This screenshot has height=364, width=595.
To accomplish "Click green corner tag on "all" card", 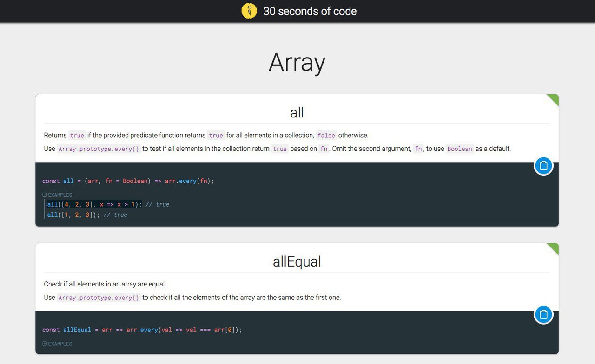I will [x=554, y=99].
